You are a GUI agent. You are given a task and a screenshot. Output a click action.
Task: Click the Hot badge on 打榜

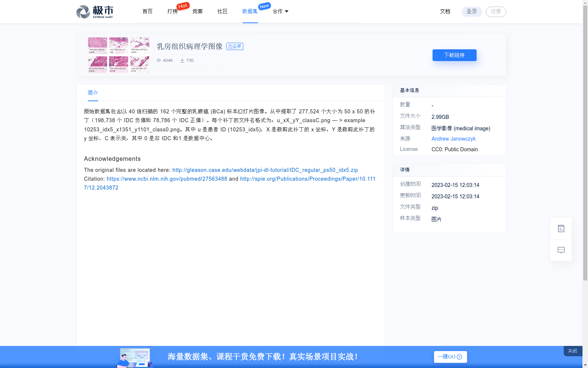[x=183, y=6]
